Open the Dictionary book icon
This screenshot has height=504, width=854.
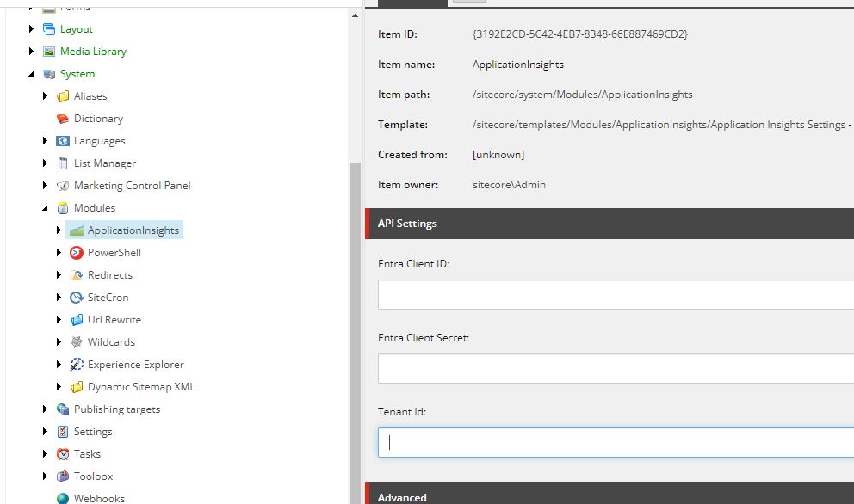pyautogui.click(x=63, y=118)
